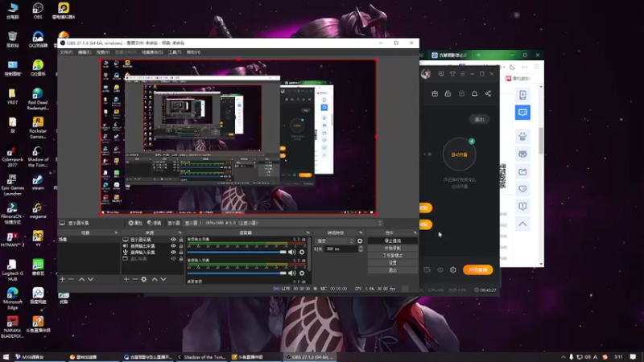Open the OBS desktop shortcut icon
Viewport: 644px width, 362px height.
click(x=38, y=11)
